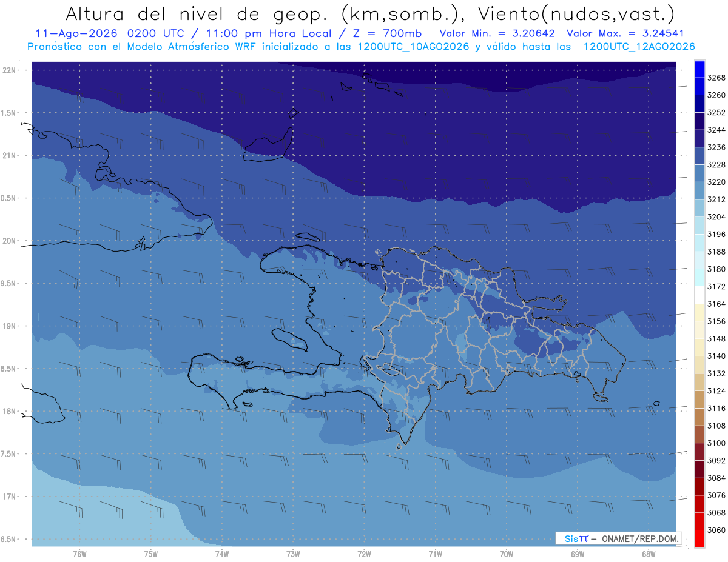This screenshot has width=728, height=562.
Task: Click the 3100 legend value
Action: coord(716,443)
